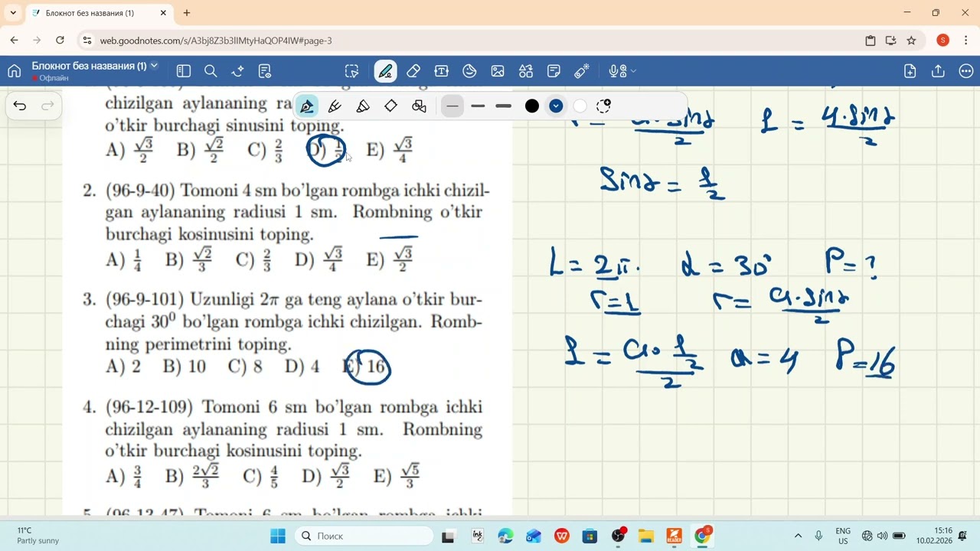The width and height of the screenshot is (980, 551).
Task: Choose the diamond shape tool
Action: pos(390,106)
